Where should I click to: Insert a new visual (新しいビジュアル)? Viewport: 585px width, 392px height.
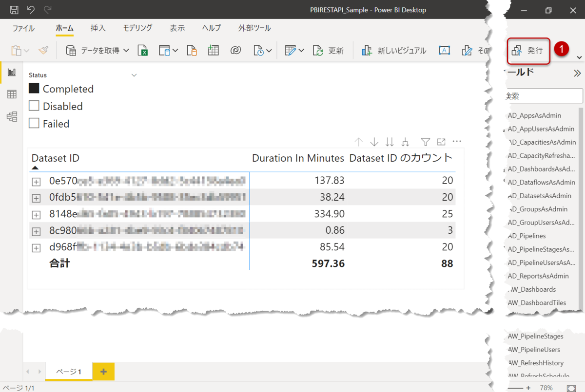coord(394,51)
